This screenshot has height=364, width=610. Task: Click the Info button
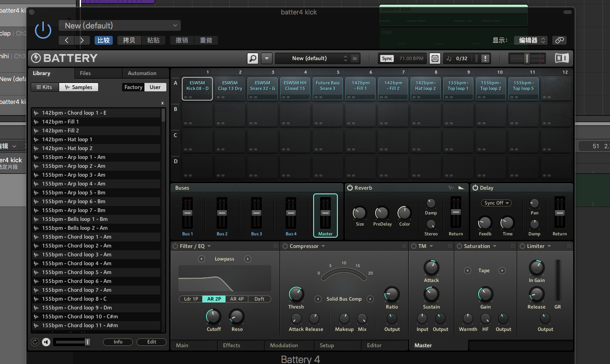[118, 342]
